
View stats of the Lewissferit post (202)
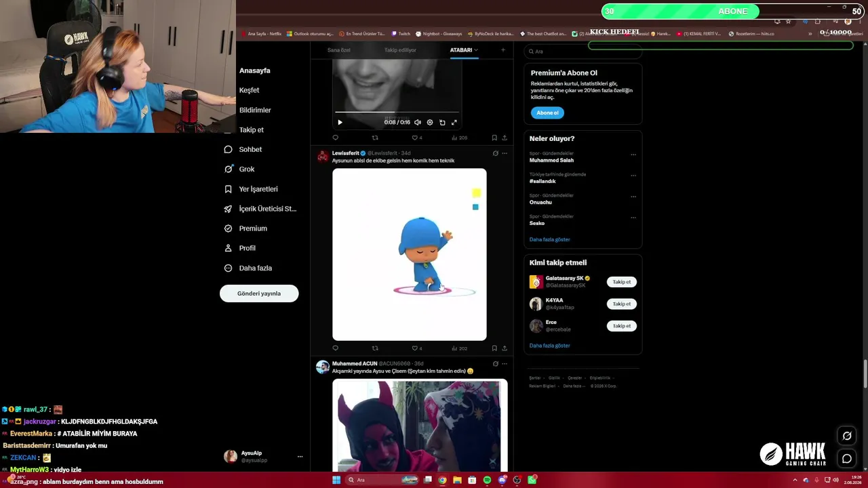click(459, 348)
